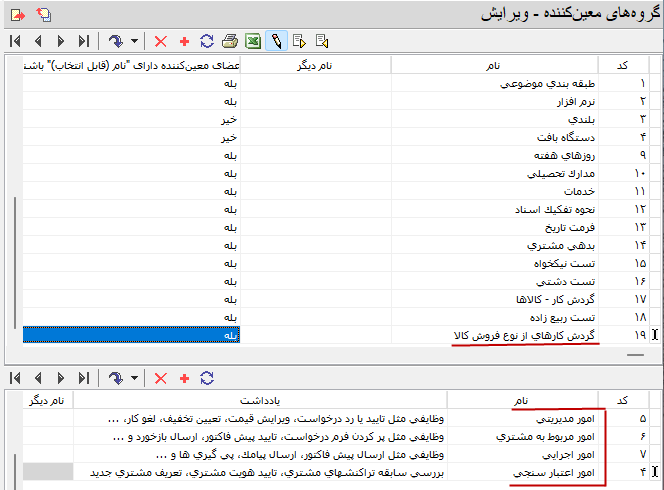Open the dropdown arrow beside the top toolbar's curved arrow
Viewport: 664px width, 490px height.
135,42
